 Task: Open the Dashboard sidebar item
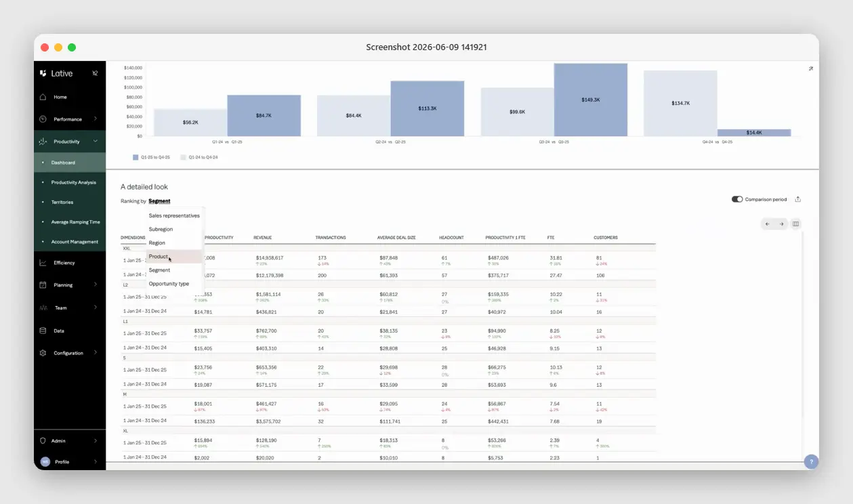70,163
